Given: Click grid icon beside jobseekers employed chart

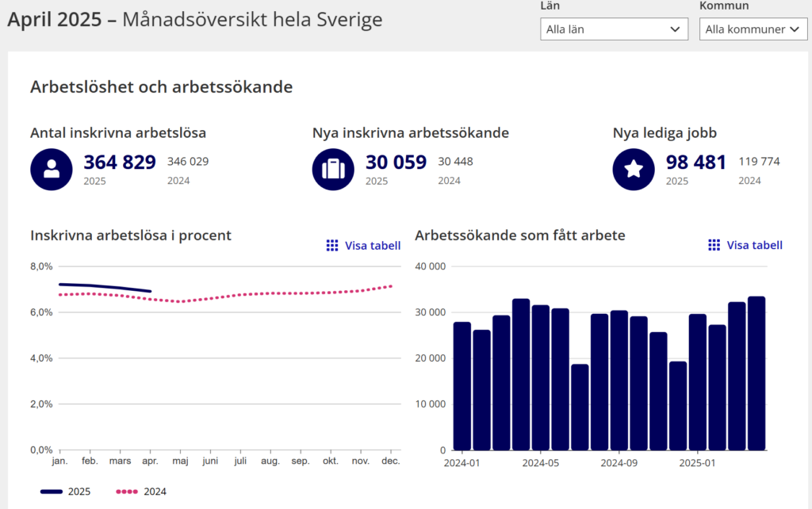Looking at the screenshot, I should point(714,246).
